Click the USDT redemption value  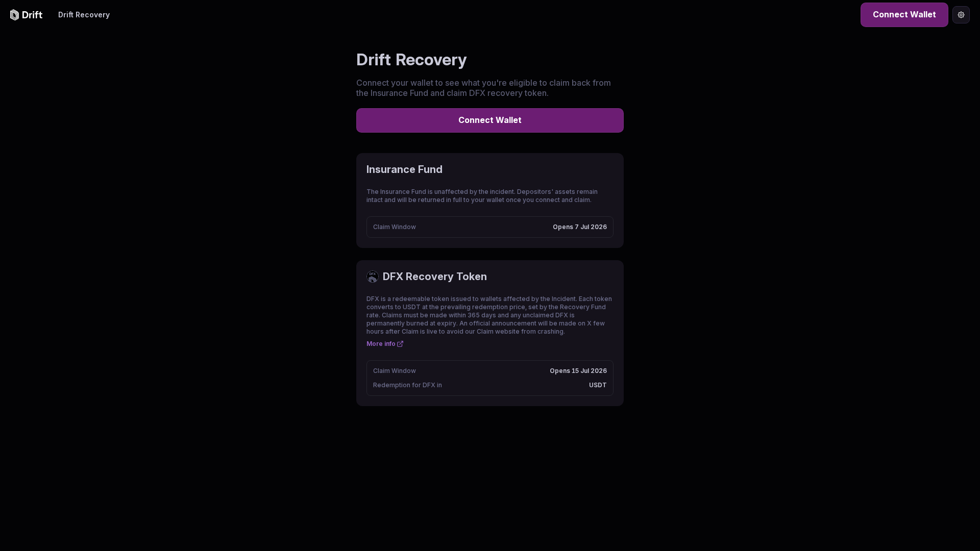598,385
